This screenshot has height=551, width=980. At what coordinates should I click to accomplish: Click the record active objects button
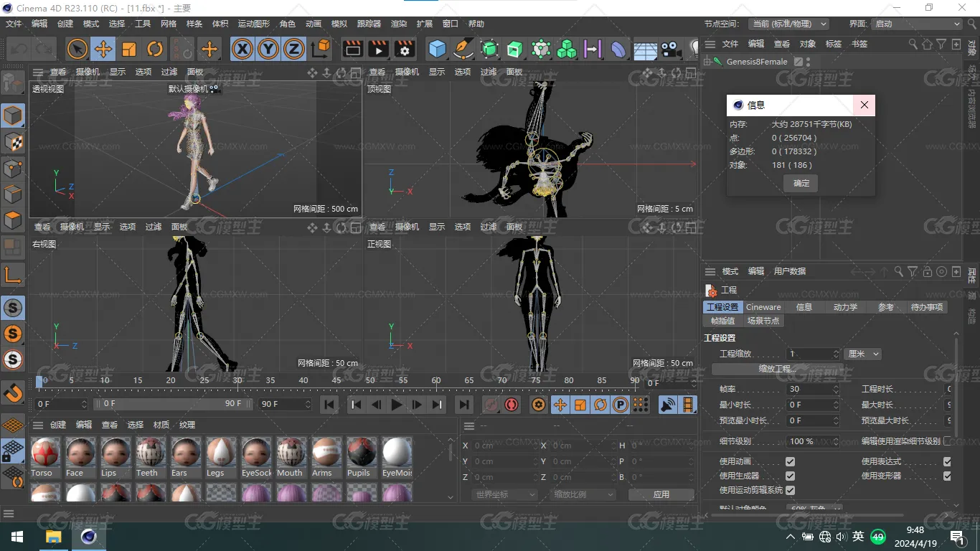click(491, 405)
